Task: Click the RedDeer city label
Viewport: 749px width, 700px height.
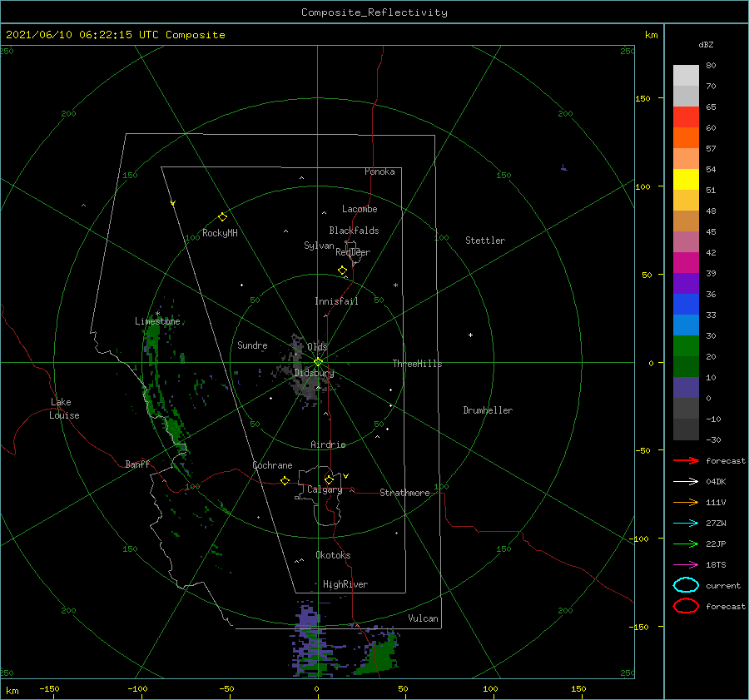Action: coord(353,252)
